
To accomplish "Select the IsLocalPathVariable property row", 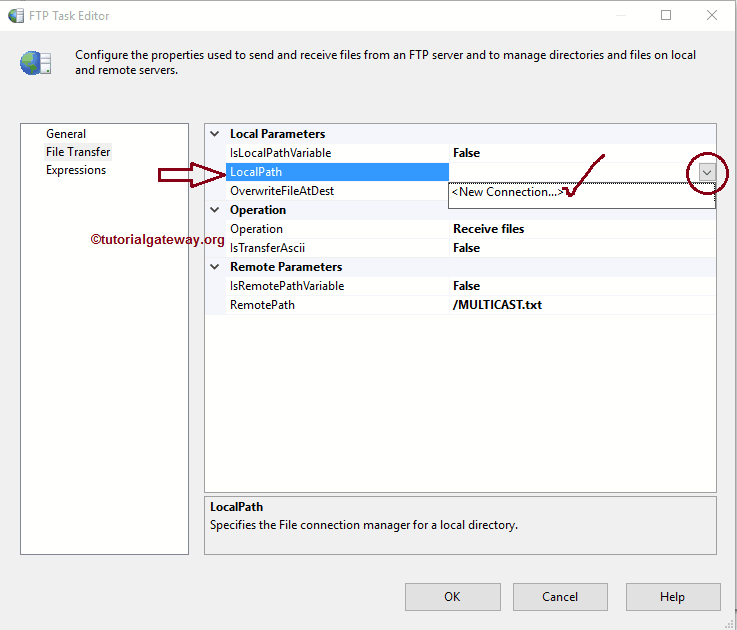I will [x=280, y=153].
